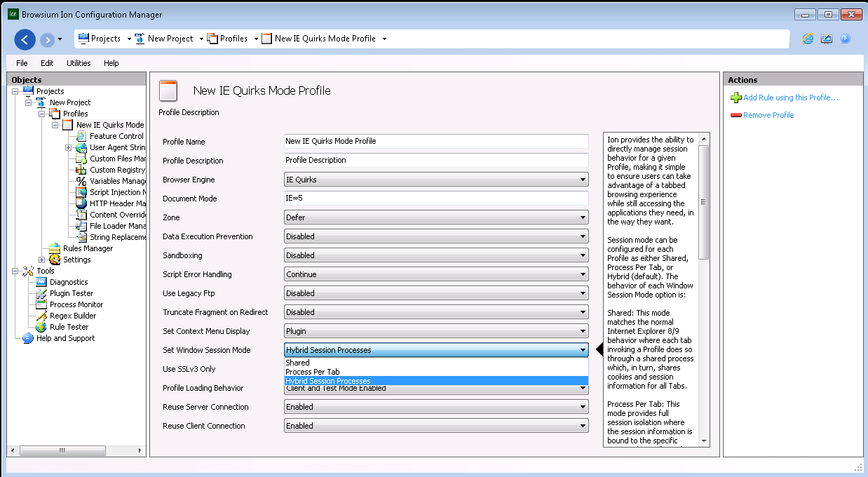Open Diagnostics under Tools
This screenshot has width=868, height=477.
[69, 282]
